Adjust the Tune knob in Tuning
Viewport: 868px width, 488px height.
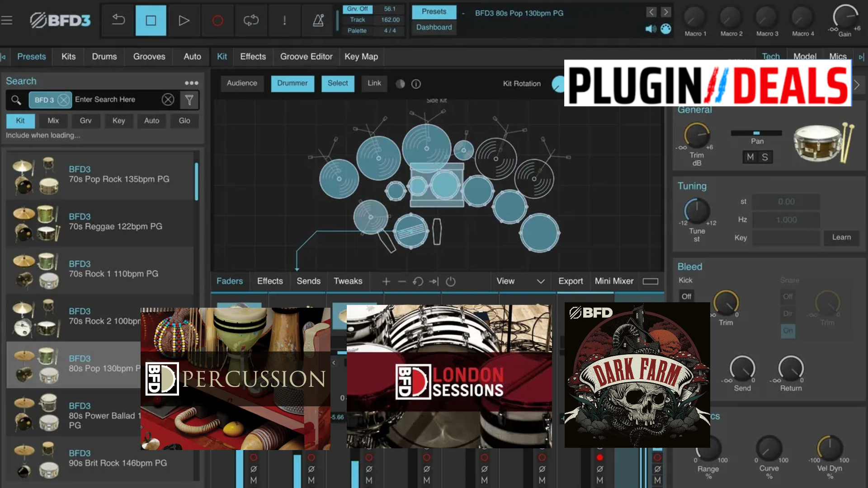[x=697, y=211]
